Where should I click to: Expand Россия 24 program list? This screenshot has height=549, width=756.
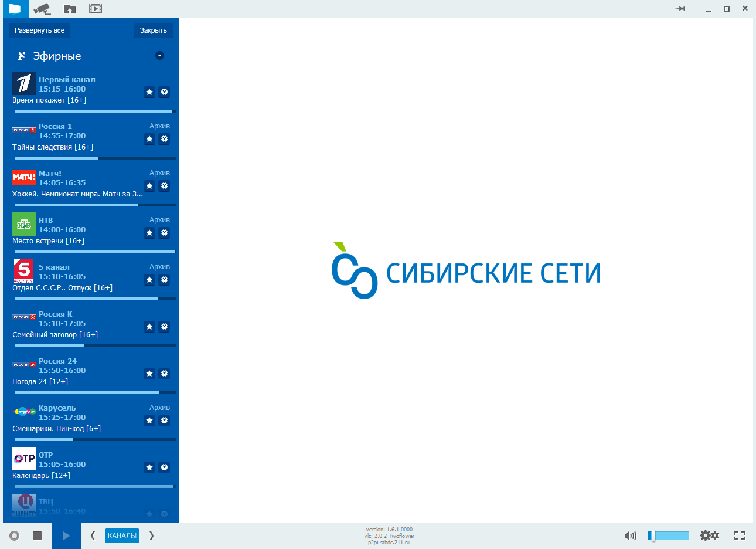pos(165,374)
